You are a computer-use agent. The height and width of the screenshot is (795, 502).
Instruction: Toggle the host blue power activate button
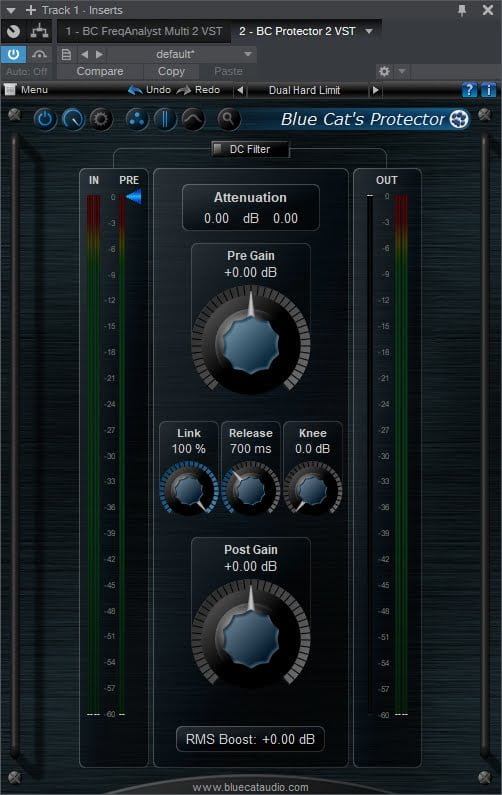point(13,54)
